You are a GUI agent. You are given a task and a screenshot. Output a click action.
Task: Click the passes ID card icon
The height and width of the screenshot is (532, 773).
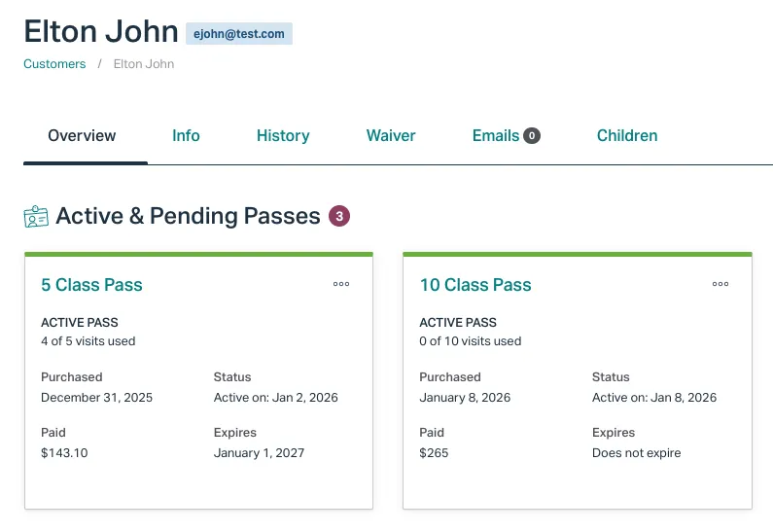point(36,216)
